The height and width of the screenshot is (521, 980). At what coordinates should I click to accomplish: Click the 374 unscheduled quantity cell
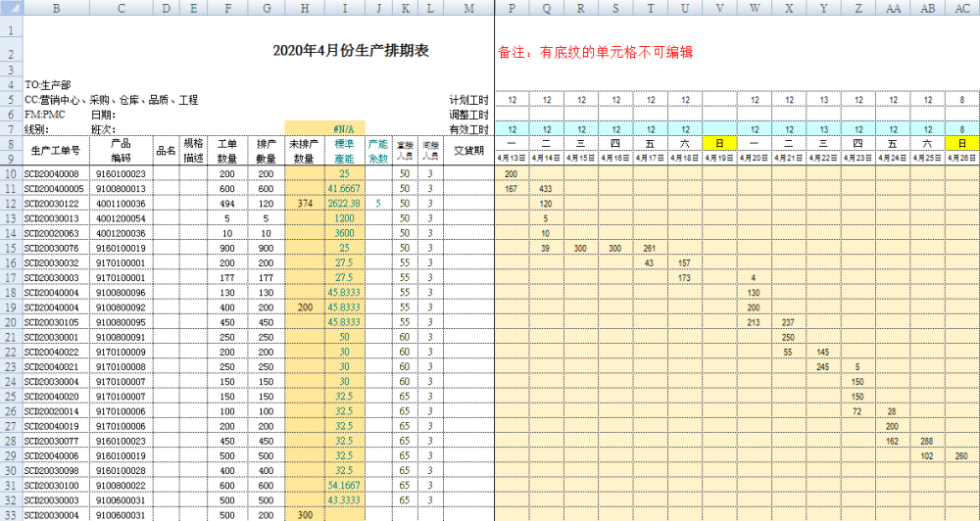click(305, 204)
